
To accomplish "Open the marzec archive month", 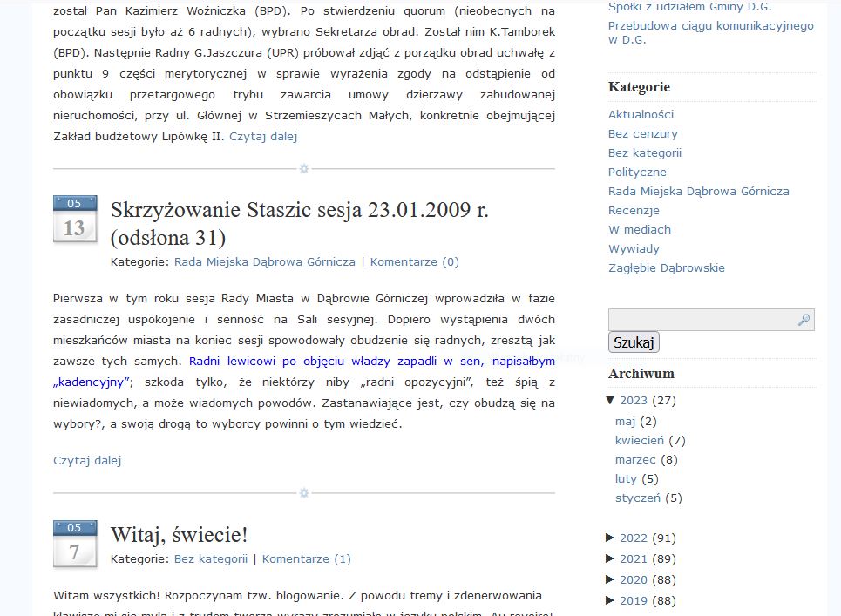I will click(x=635, y=460).
